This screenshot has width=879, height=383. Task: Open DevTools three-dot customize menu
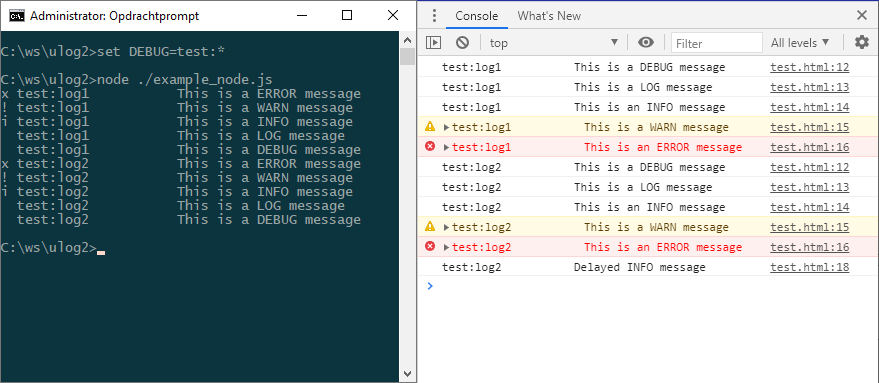pos(434,16)
